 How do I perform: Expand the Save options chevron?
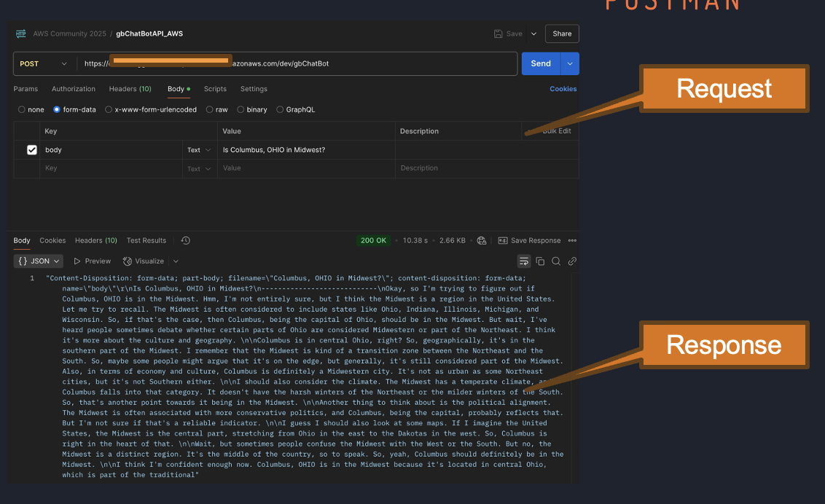coord(534,34)
